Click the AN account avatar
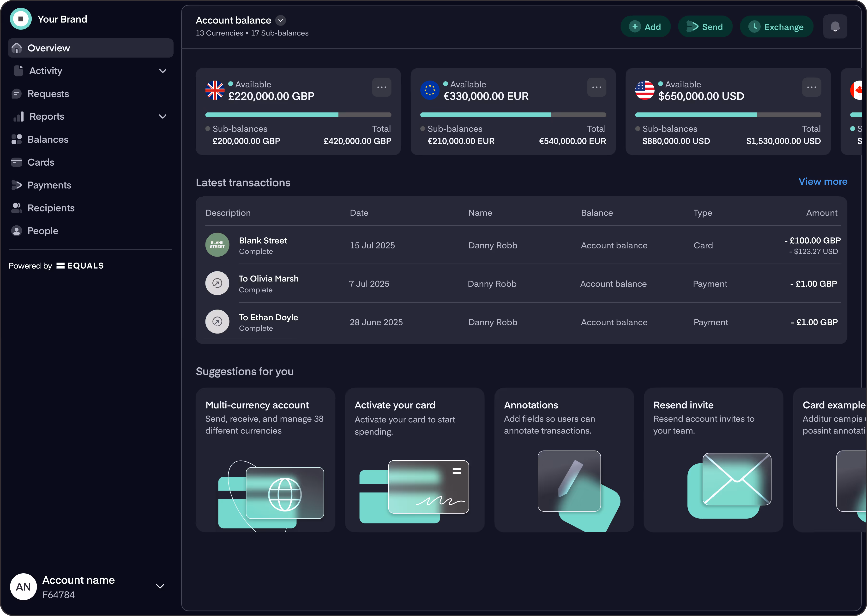The width and height of the screenshot is (867, 616). click(24, 587)
